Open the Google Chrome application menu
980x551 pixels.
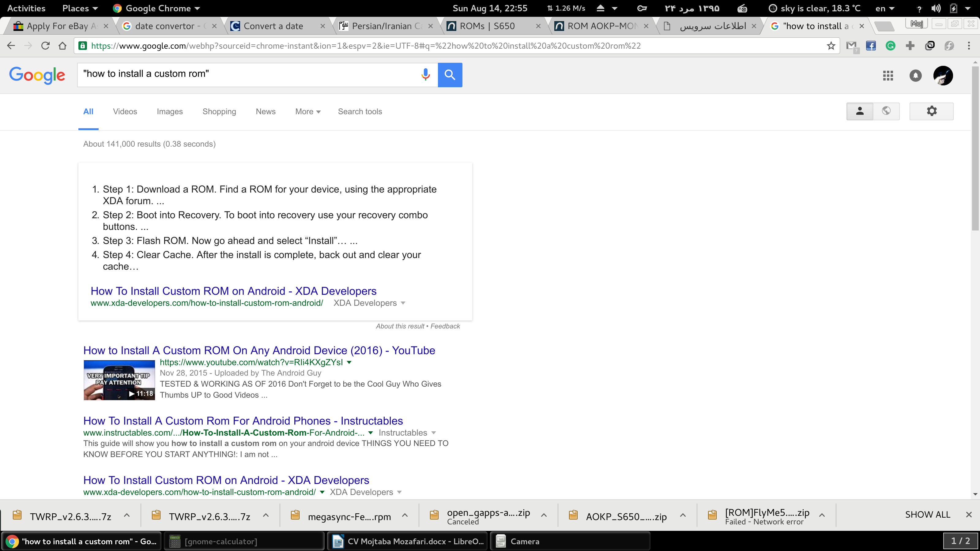pyautogui.click(x=157, y=8)
